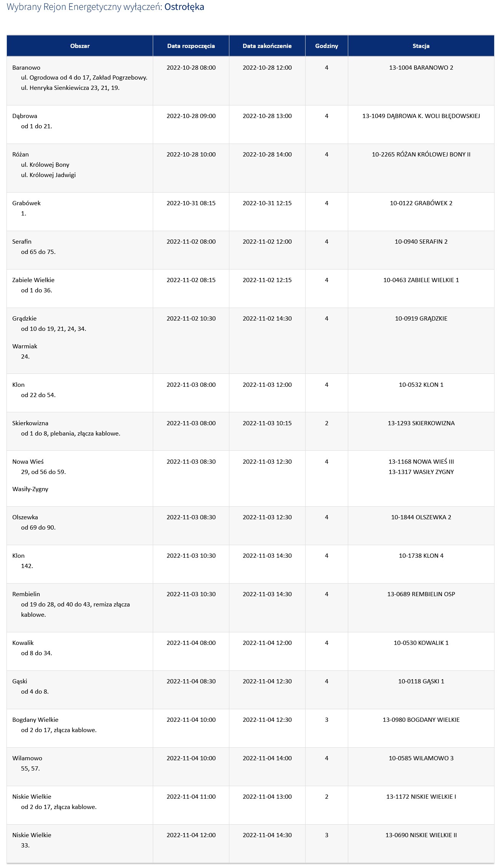The height and width of the screenshot is (868, 501).
Task: Click the Obszar column header
Action: coord(80,46)
